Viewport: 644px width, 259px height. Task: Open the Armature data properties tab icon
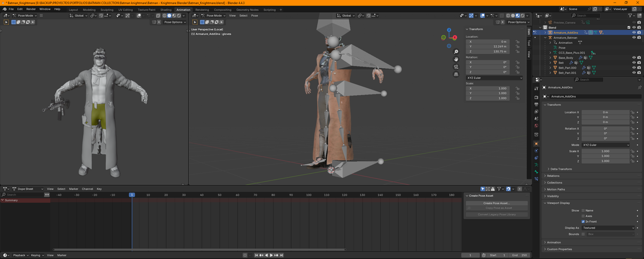click(536, 165)
